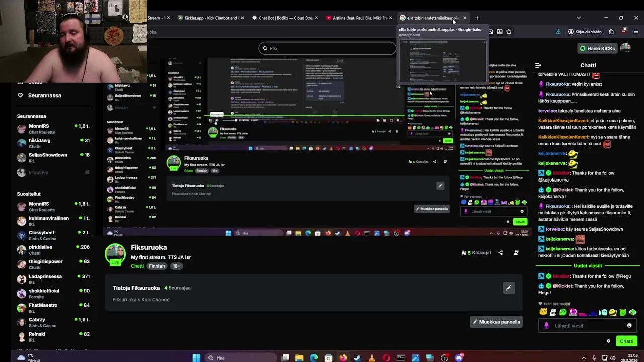Viewport: 644px width, 362px height.
Task: Click the Etsi search field
Action: 328,48
